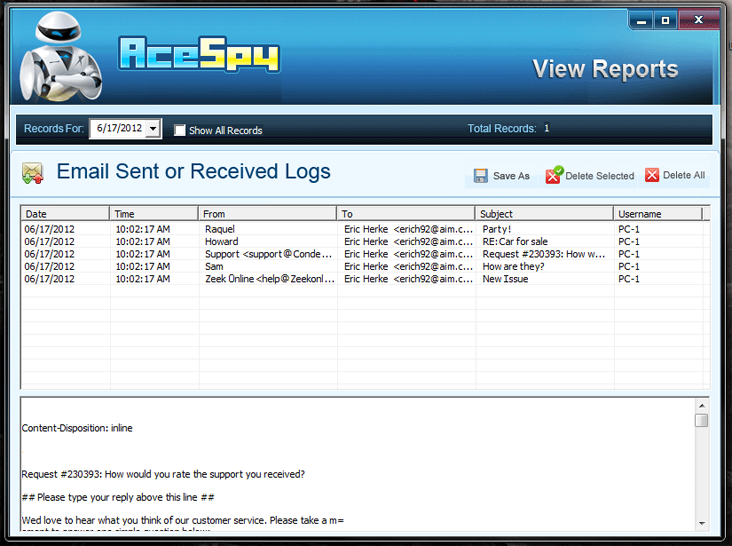732x546 pixels.
Task: Click the Save As floppy disk icon
Action: click(x=481, y=175)
